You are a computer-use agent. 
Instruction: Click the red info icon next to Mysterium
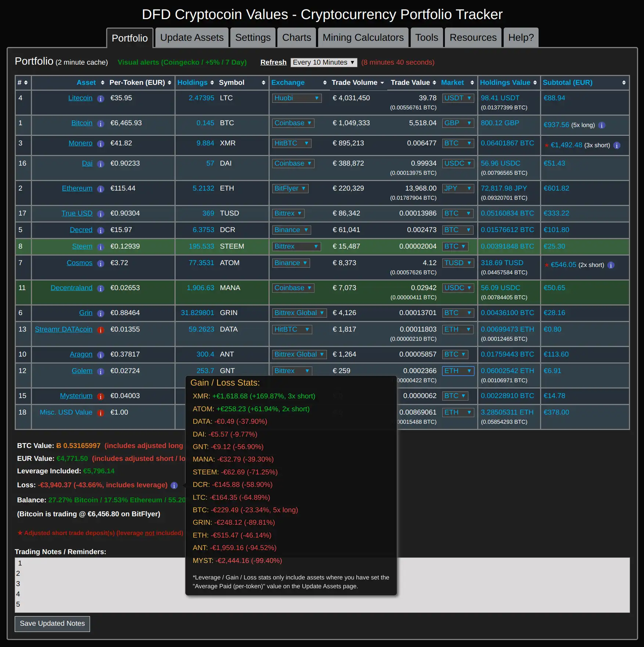(x=101, y=396)
